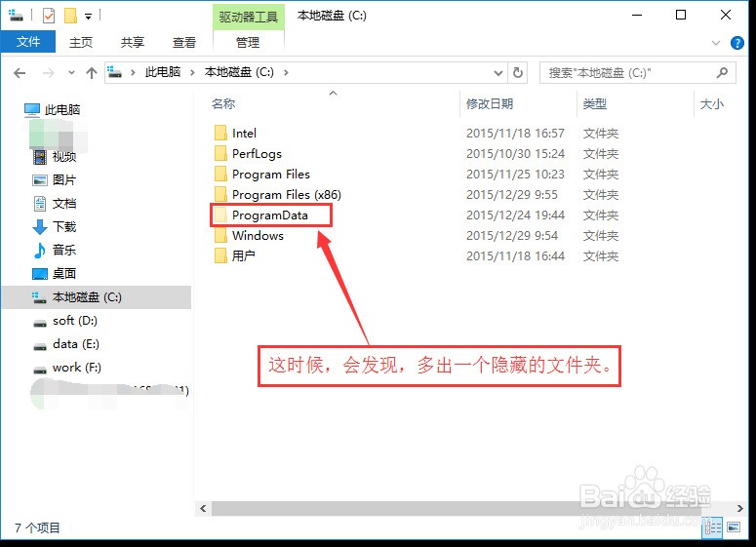The height and width of the screenshot is (547, 756).
Task: Go up one level with up arrow
Action: (91, 73)
